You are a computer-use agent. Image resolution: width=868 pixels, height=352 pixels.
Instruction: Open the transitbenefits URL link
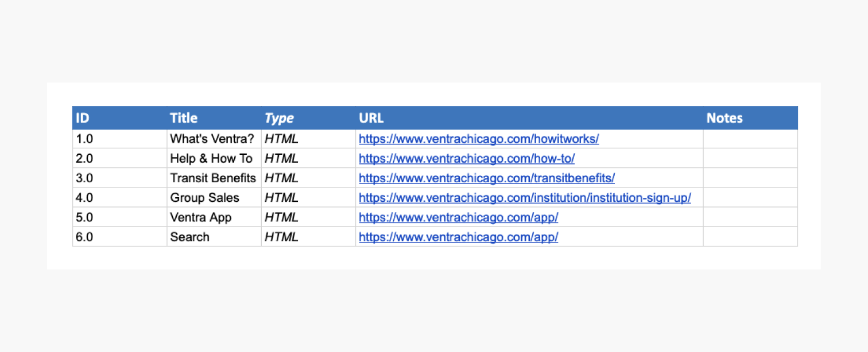[x=487, y=178]
